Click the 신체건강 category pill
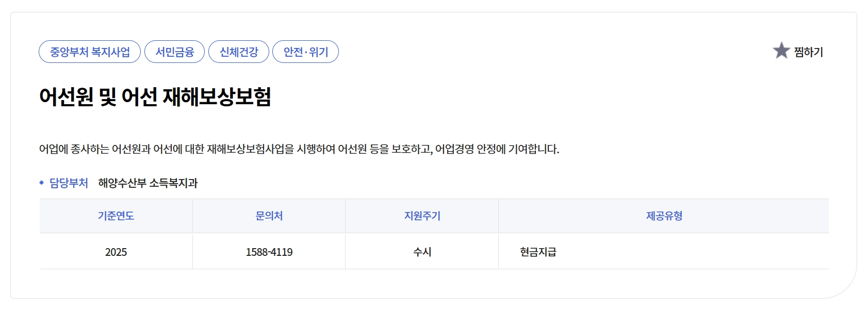This screenshot has height=309, width=868. [x=239, y=52]
